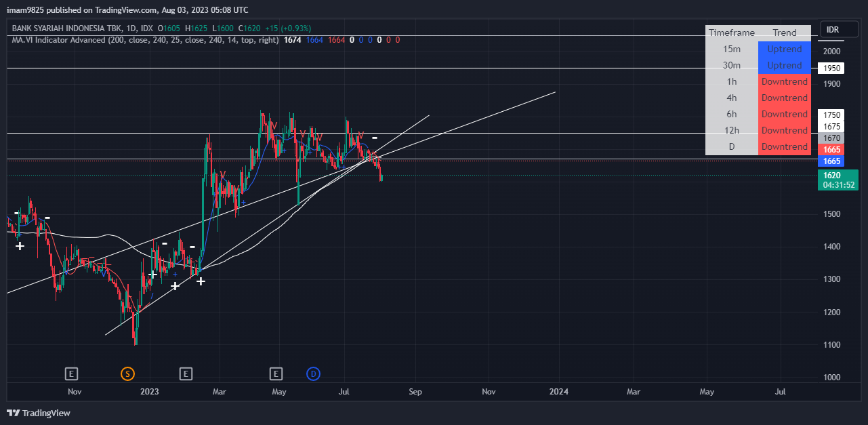Image resolution: width=868 pixels, height=425 pixels.
Task: Select the blue 1665 price label
Action: coord(831,161)
